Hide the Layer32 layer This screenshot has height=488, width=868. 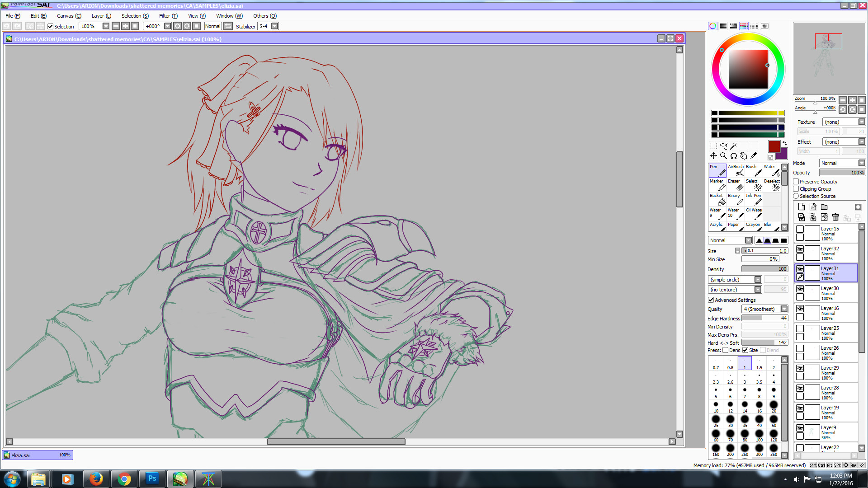click(x=800, y=249)
